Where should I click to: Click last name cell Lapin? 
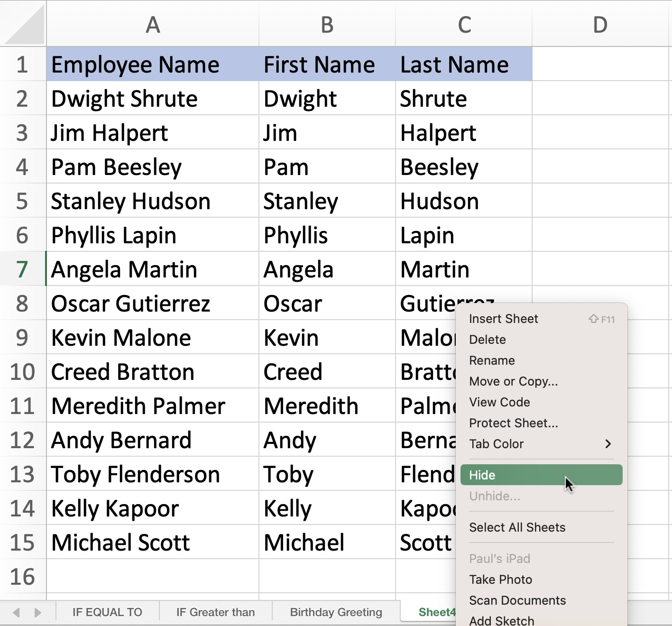click(x=464, y=235)
